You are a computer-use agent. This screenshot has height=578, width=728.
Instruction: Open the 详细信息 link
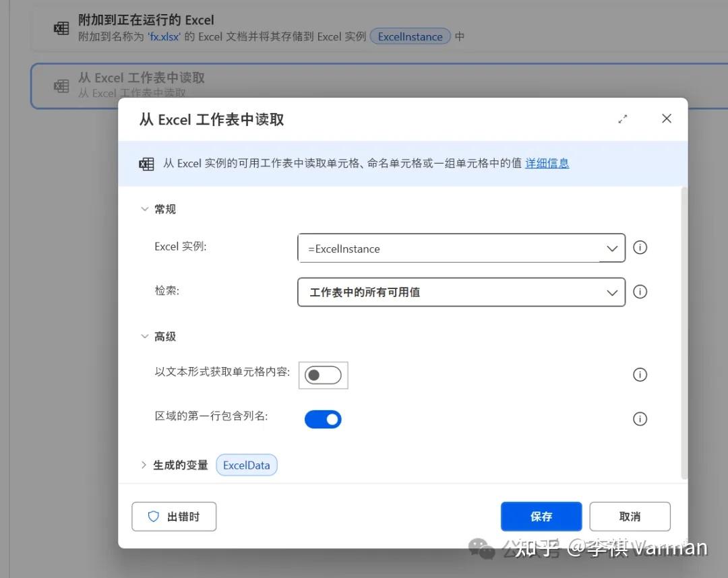[547, 163]
